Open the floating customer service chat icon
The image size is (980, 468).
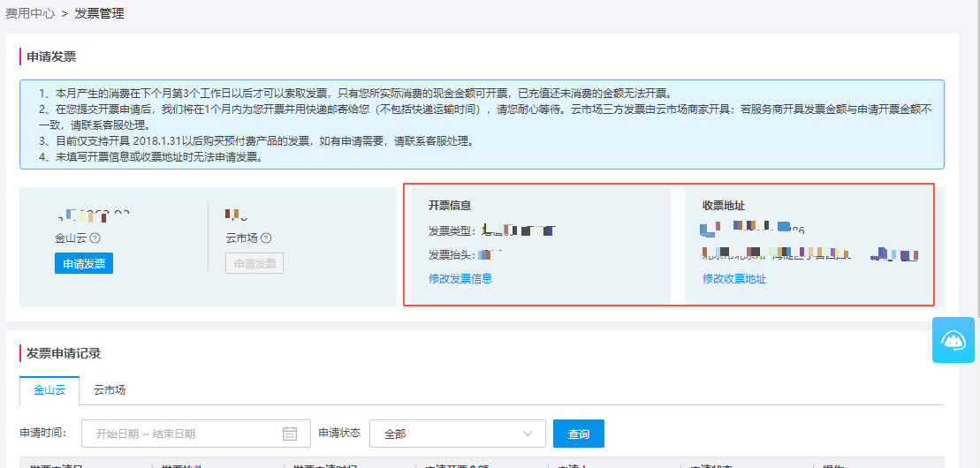[953, 340]
